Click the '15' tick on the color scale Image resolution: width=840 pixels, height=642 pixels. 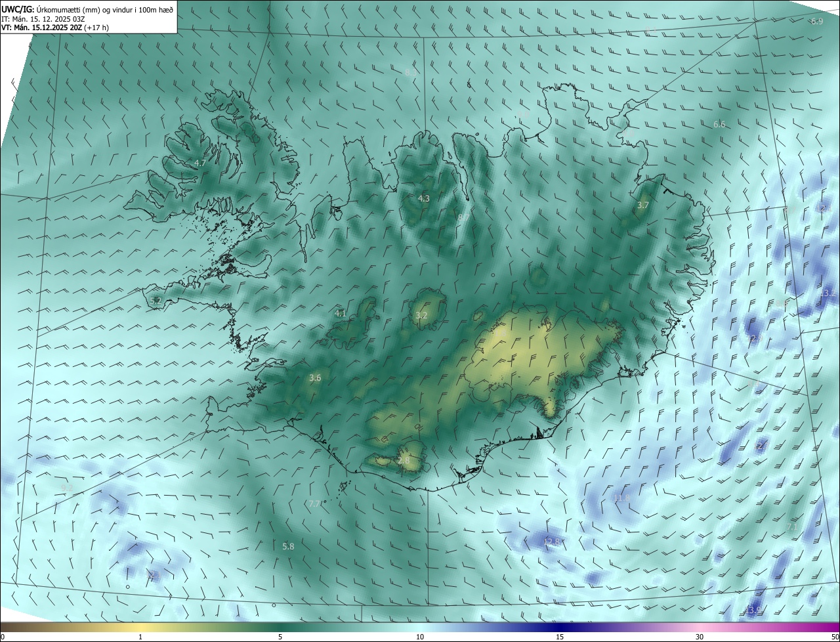click(560, 637)
